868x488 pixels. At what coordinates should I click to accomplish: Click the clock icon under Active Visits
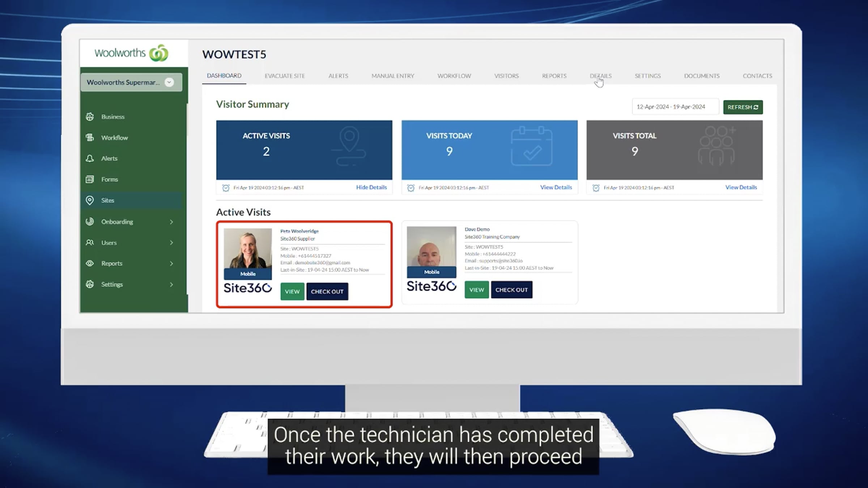coord(226,188)
